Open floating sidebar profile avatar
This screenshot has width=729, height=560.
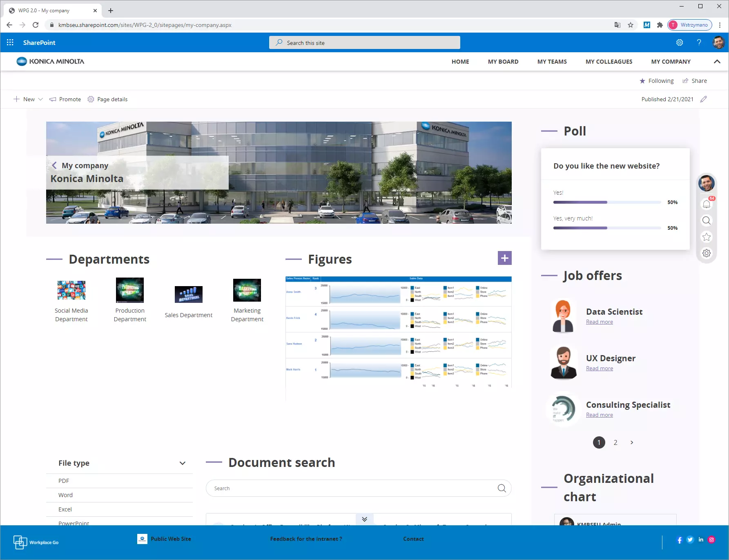[707, 183]
